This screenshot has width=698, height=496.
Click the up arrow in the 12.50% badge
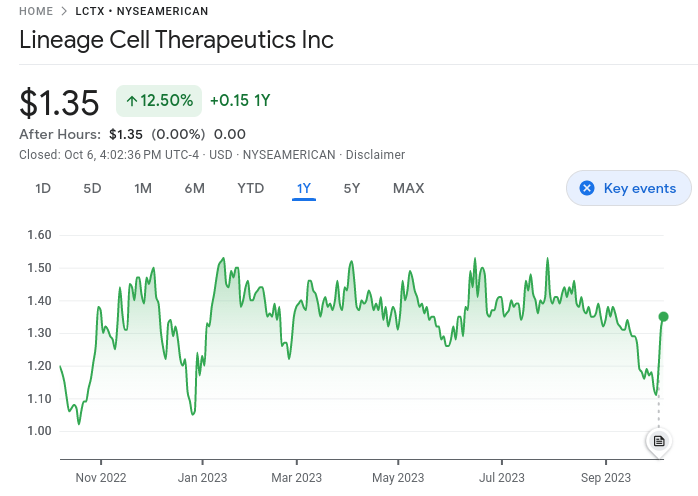click(131, 101)
